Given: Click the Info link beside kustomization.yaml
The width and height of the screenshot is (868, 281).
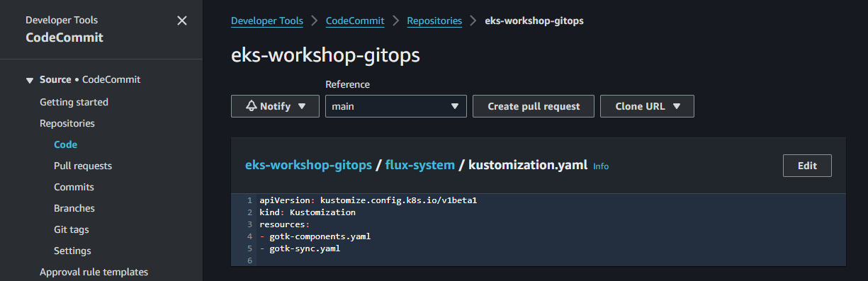Looking at the screenshot, I should click(601, 166).
